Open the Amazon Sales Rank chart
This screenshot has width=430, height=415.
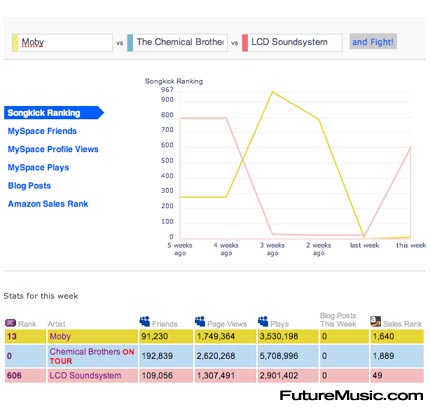[x=48, y=204]
